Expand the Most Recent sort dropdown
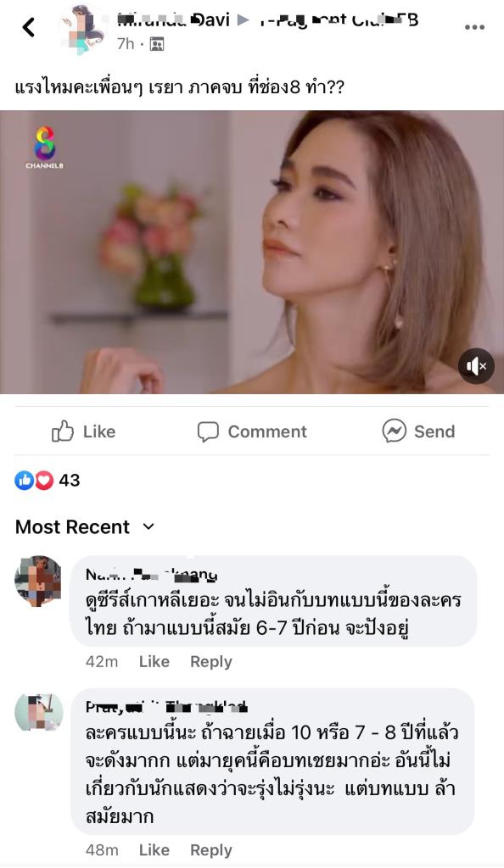Image resolution: width=504 pixels, height=868 pixels. tap(85, 527)
